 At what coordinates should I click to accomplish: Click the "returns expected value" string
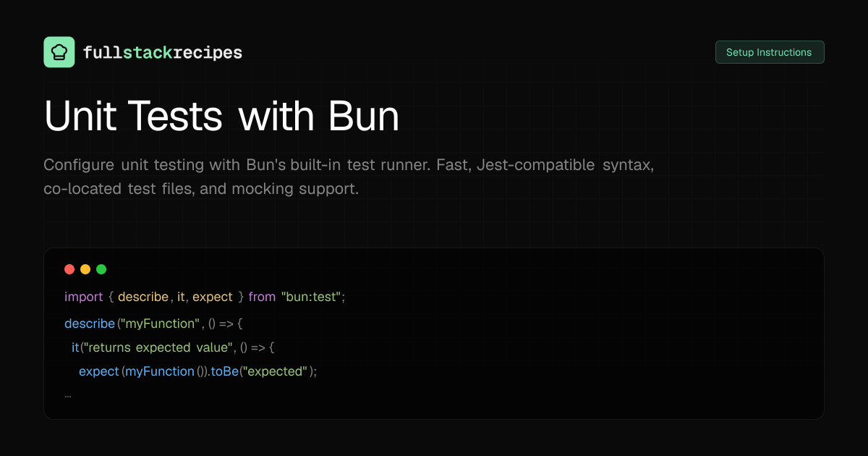point(157,347)
